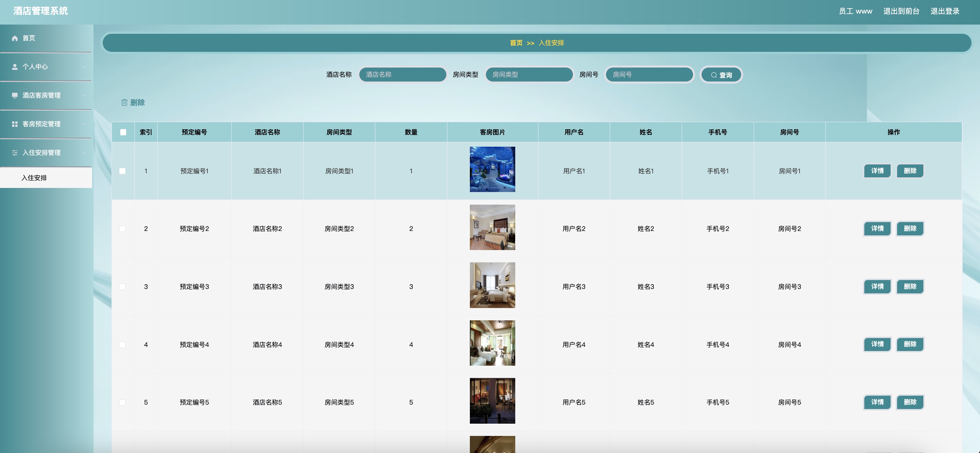The width and height of the screenshot is (980, 453).
Task: Open the 个人中心 sidebar menu
Action: pos(46,67)
